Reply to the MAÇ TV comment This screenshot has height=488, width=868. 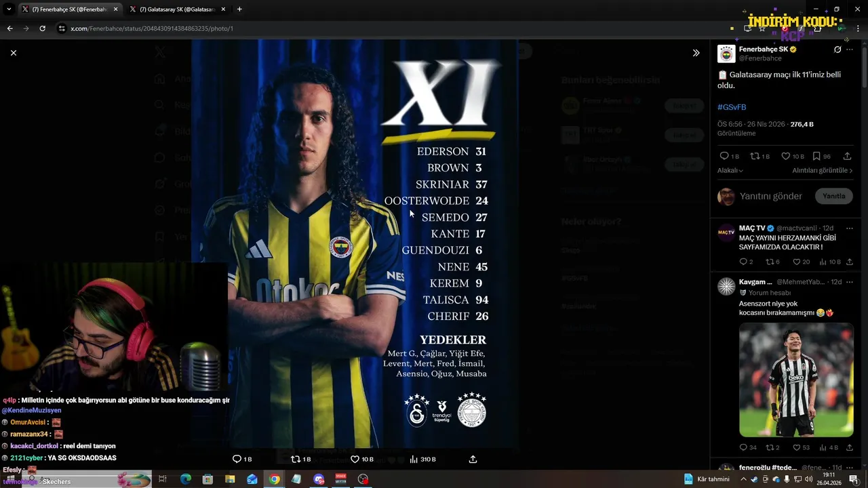[x=743, y=262]
